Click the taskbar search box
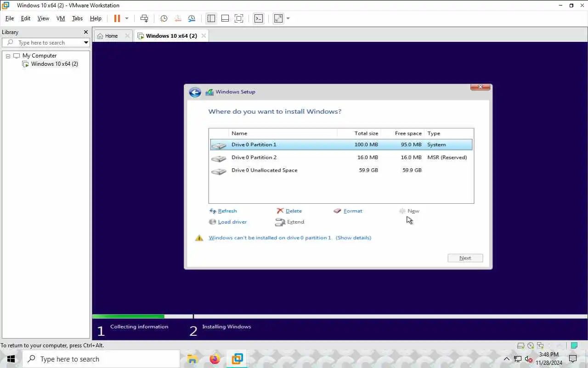 (x=101, y=359)
